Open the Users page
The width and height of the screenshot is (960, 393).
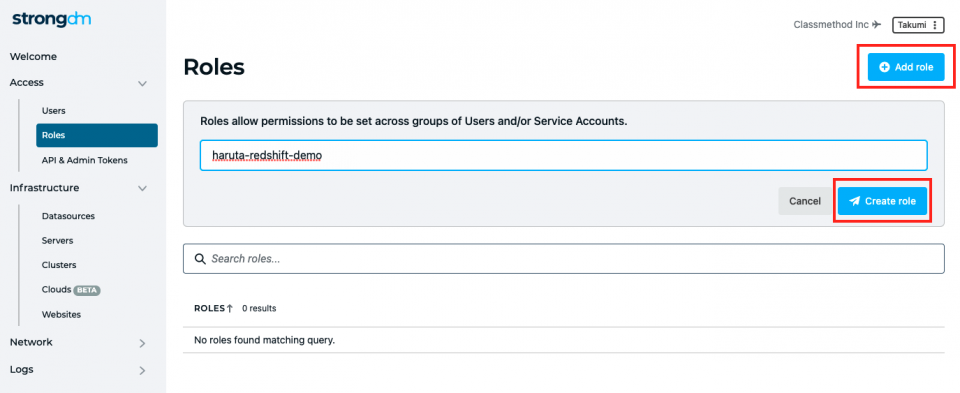click(x=53, y=111)
